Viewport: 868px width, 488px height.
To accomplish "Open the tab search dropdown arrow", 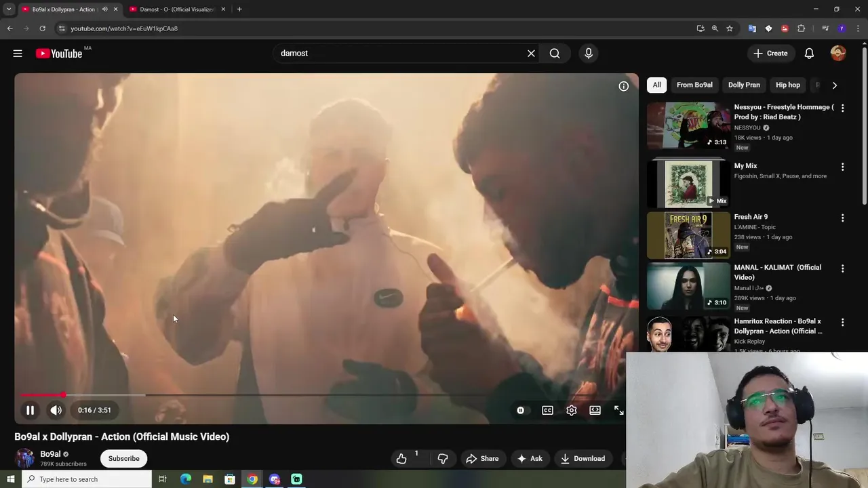I will [x=9, y=9].
